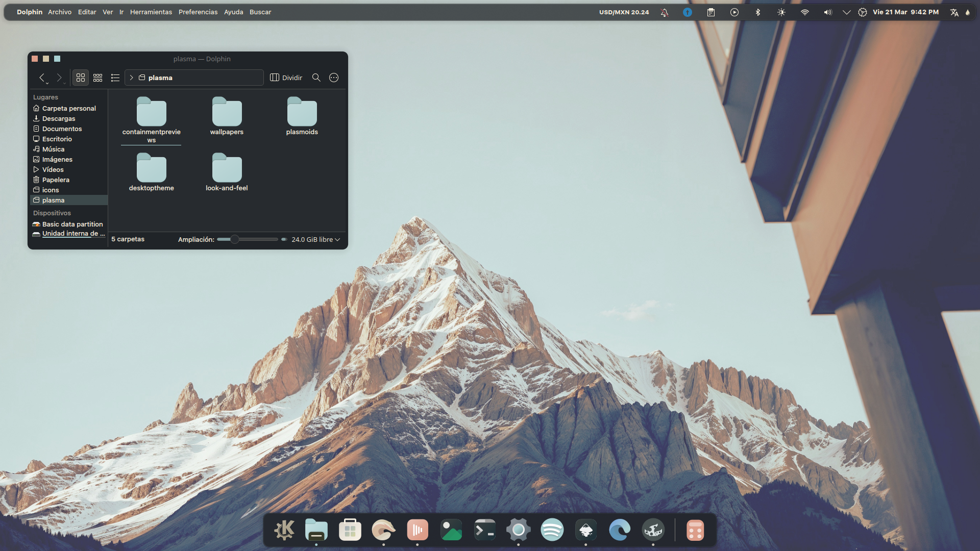Launch Microsoft Edge from the dock
Screen dimensions: 980x551
620,531
